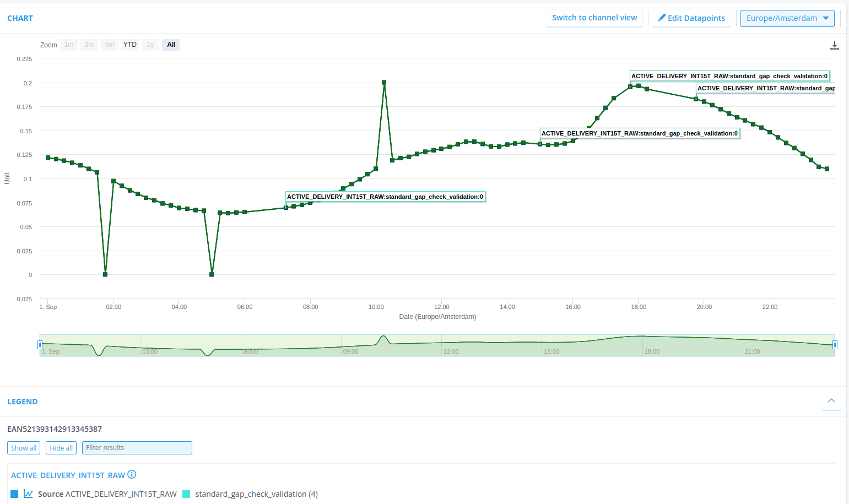The image size is (849, 504).
Task: Click the left navigator range handle
Action: click(x=40, y=345)
